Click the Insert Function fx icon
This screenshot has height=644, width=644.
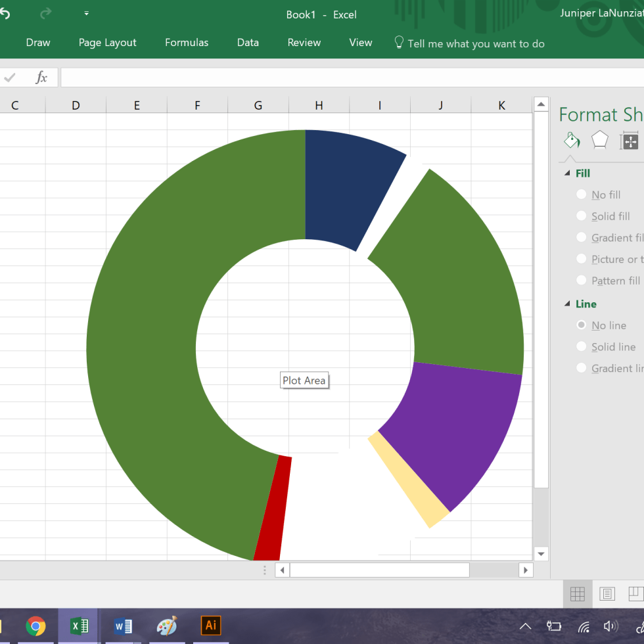pos(41,78)
